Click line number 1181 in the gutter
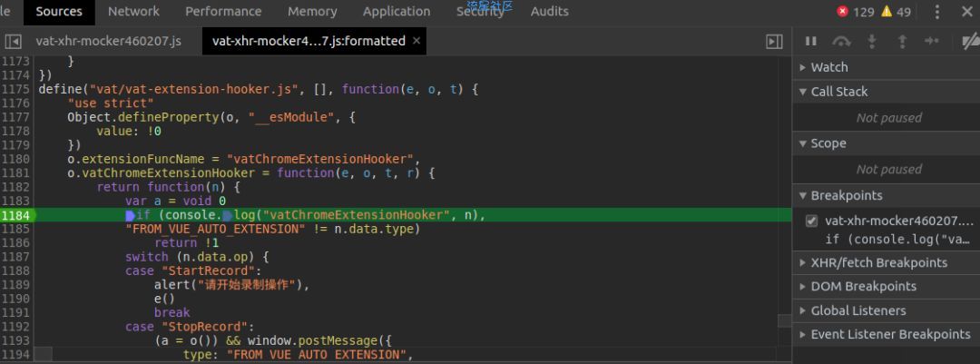 point(15,173)
